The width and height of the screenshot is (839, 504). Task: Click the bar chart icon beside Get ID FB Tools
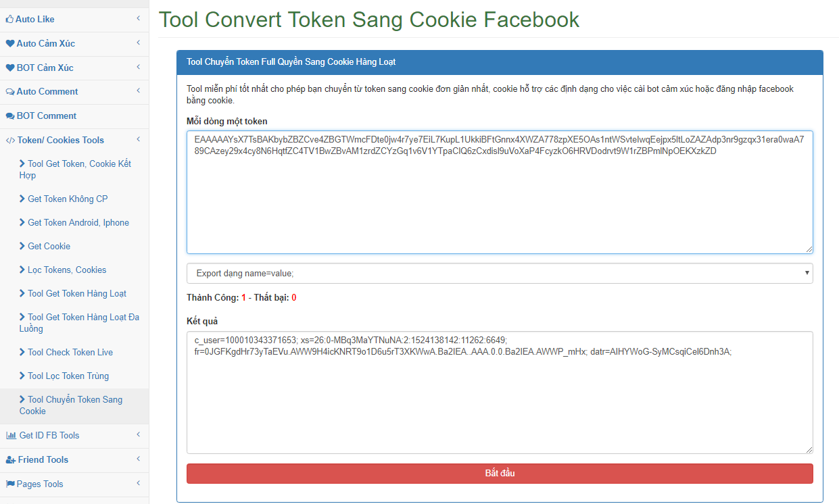pyautogui.click(x=11, y=436)
